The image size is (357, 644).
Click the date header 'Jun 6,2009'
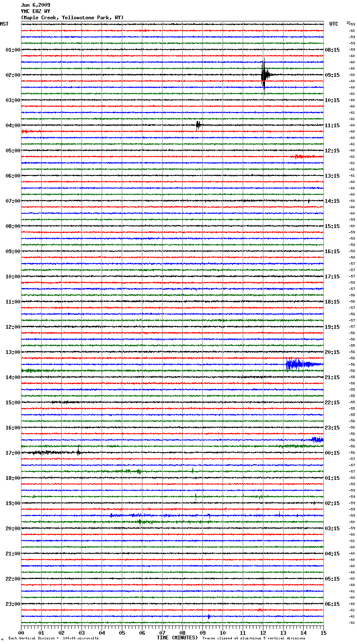pyautogui.click(x=35, y=5)
